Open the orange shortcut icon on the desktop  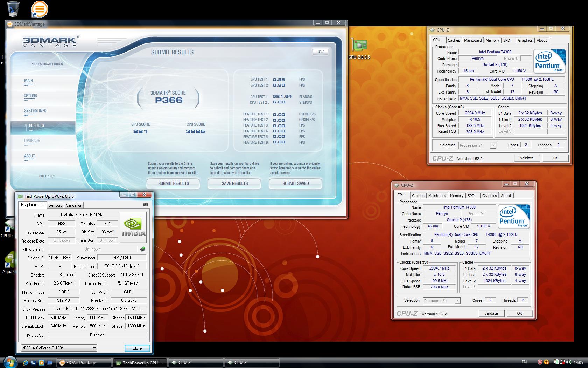pos(40,9)
